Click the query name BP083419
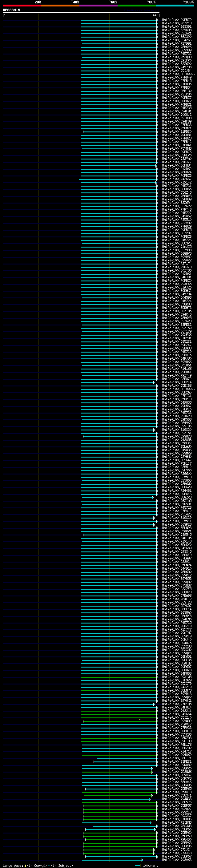Image resolution: width=197 pixels, height=868 pixels. (11, 10)
